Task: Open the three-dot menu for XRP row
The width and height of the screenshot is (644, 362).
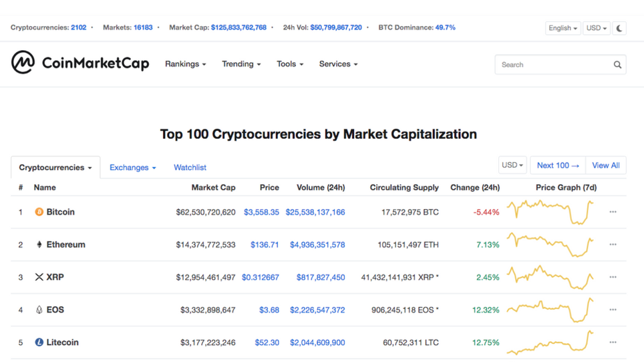Action: pyautogui.click(x=613, y=277)
